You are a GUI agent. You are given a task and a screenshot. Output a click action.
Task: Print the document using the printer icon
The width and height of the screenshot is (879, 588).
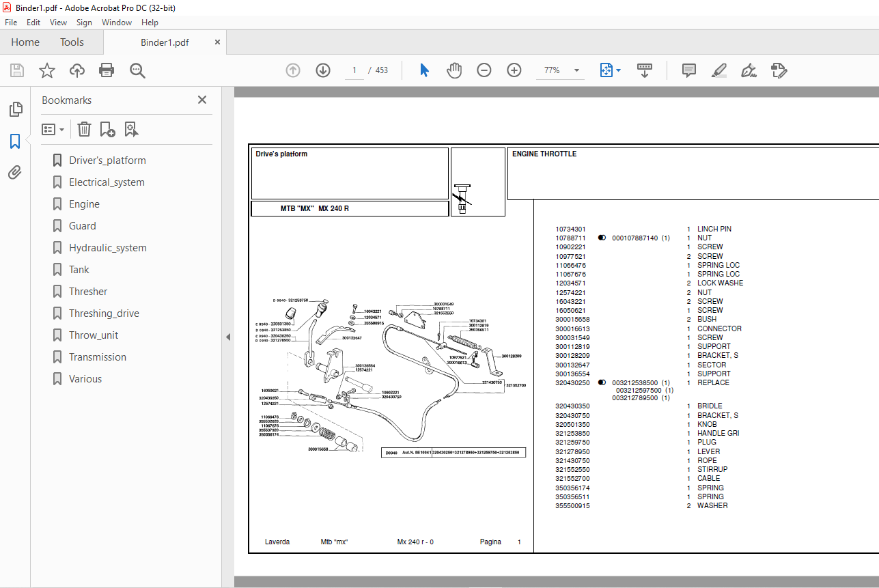[x=107, y=70]
